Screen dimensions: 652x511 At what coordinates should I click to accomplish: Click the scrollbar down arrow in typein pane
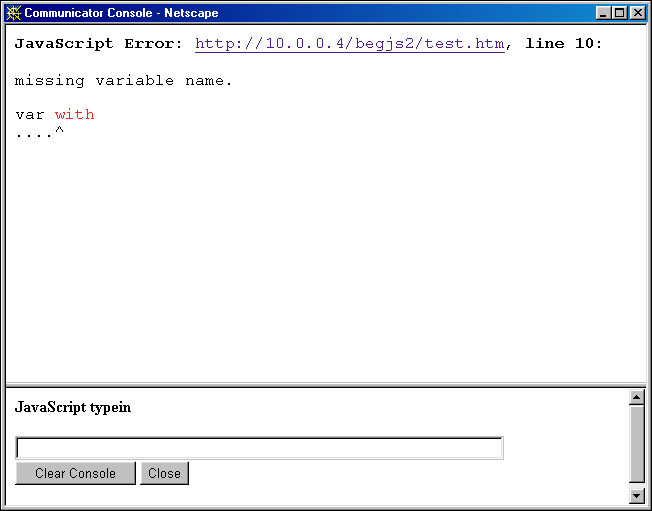(x=637, y=495)
